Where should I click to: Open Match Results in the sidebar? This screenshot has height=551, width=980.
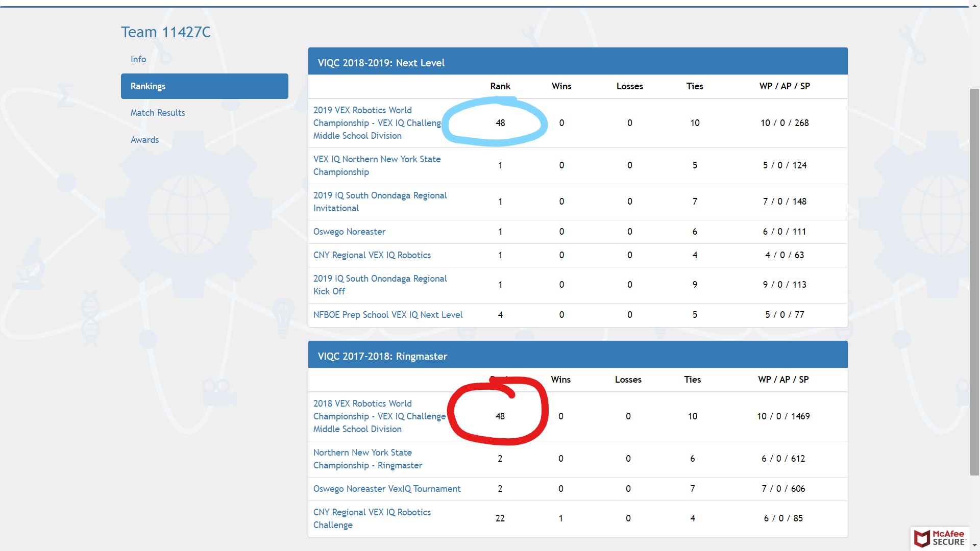point(158,113)
